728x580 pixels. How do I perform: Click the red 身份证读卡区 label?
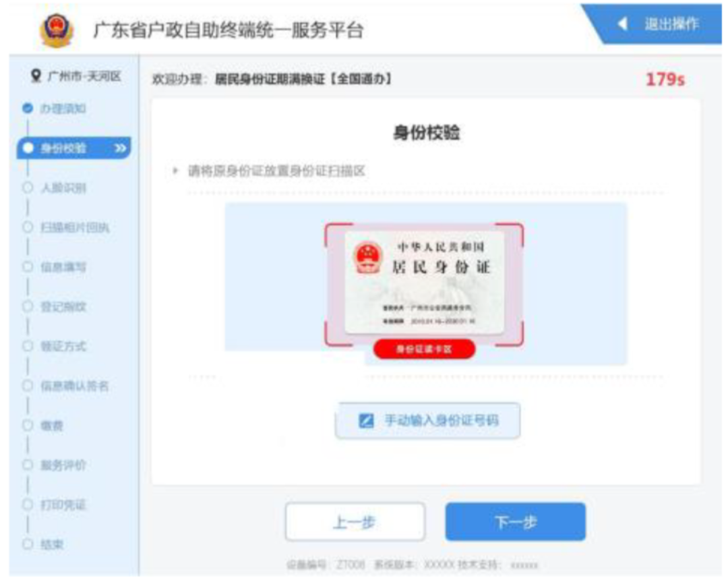pyautogui.click(x=424, y=349)
